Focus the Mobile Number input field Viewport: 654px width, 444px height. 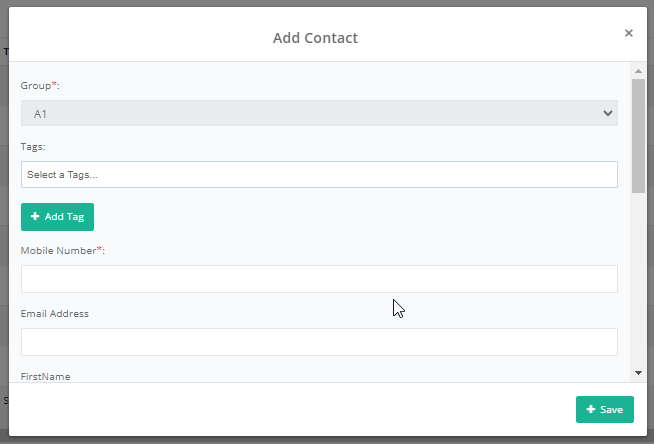point(319,279)
